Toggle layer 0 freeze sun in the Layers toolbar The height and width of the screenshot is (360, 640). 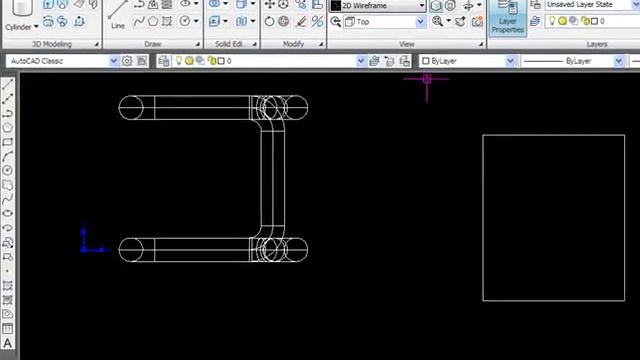point(189,61)
